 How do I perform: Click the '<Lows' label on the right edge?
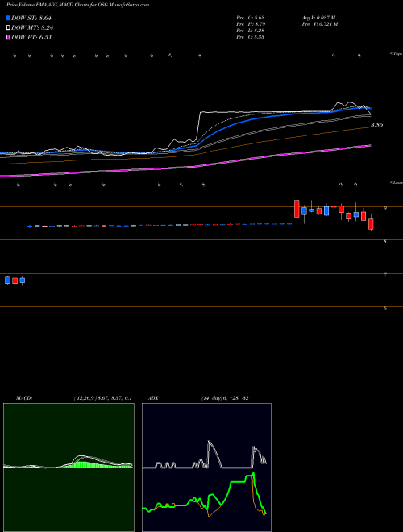click(x=396, y=182)
